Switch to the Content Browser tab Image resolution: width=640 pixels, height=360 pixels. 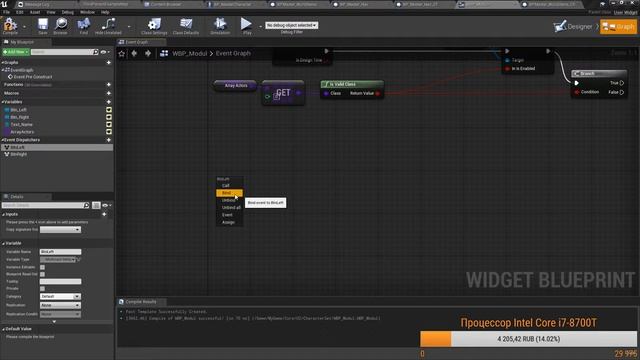click(x=165, y=4)
